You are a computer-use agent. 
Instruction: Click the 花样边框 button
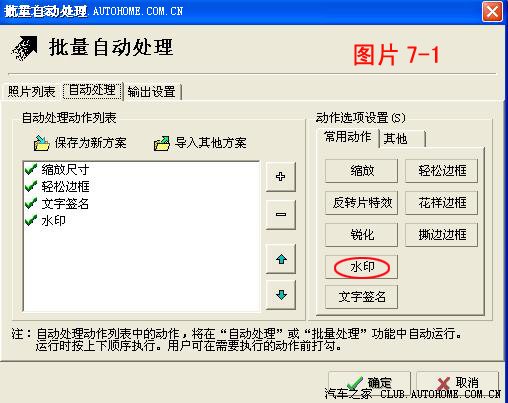coord(442,203)
